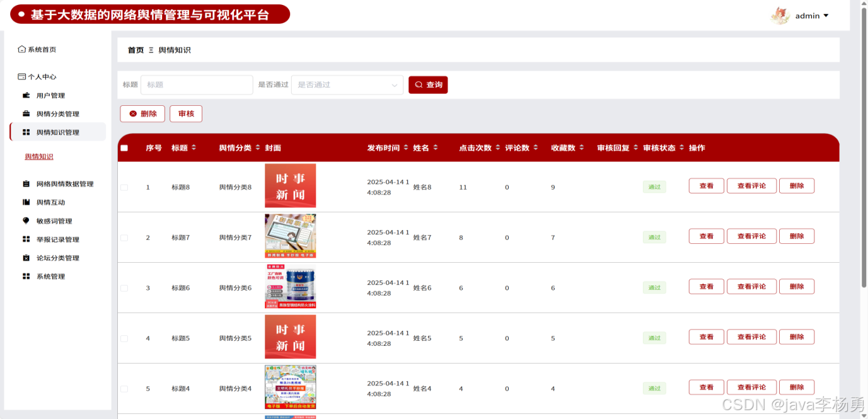Click the 查询 search button
The height and width of the screenshot is (419, 868).
(428, 84)
